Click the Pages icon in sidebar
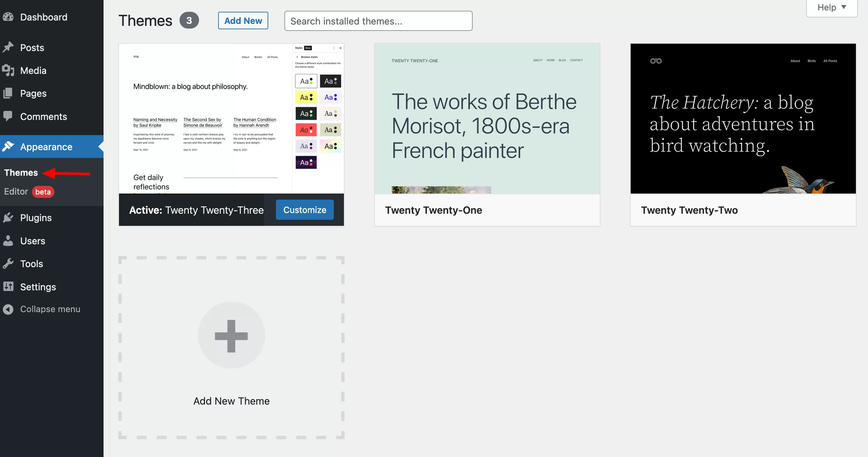The width and height of the screenshot is (868, 457). point(8,93)
